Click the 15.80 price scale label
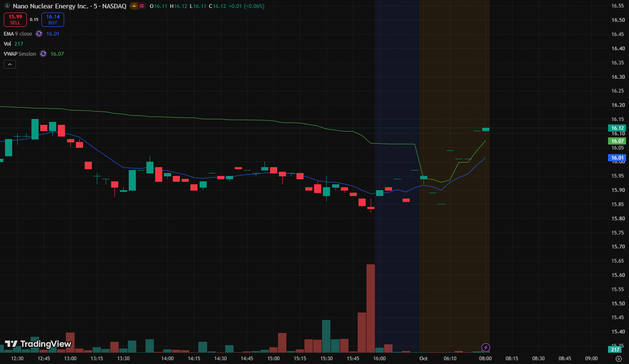Screen dimensions: 629x364 pos(617,218)
